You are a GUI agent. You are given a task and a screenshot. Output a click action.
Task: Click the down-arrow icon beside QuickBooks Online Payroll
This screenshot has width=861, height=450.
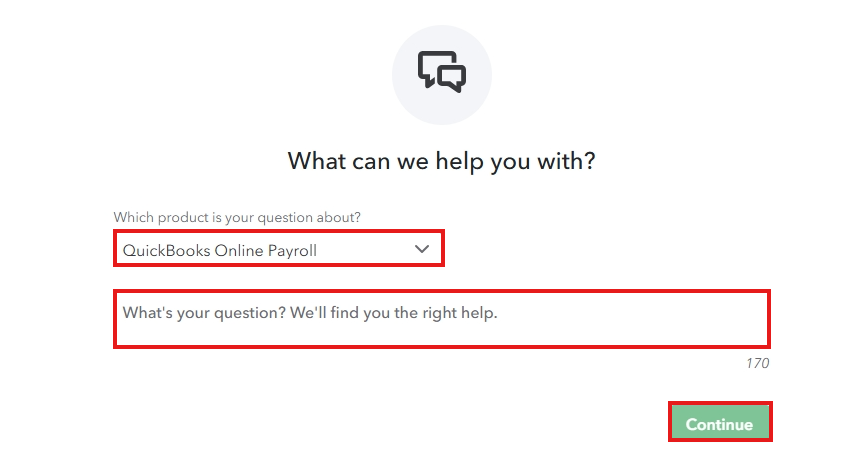(422, 249)
